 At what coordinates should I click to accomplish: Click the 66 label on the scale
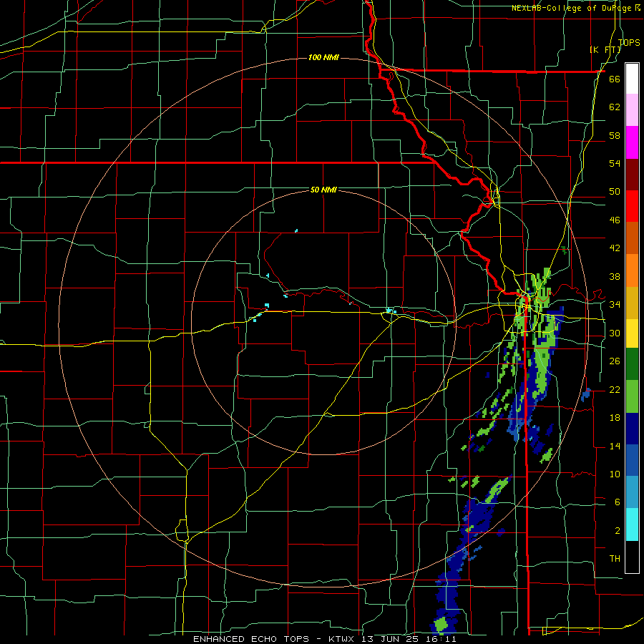click(615, 79)
